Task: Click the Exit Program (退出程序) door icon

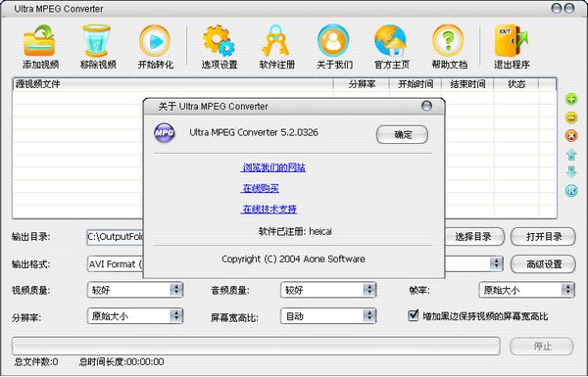Action: (511, 40)
